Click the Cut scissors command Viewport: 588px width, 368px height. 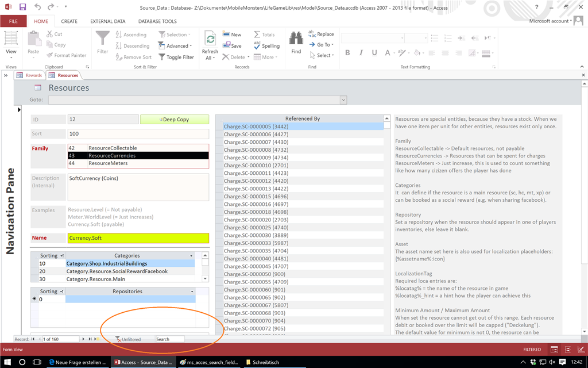[55, 34]
